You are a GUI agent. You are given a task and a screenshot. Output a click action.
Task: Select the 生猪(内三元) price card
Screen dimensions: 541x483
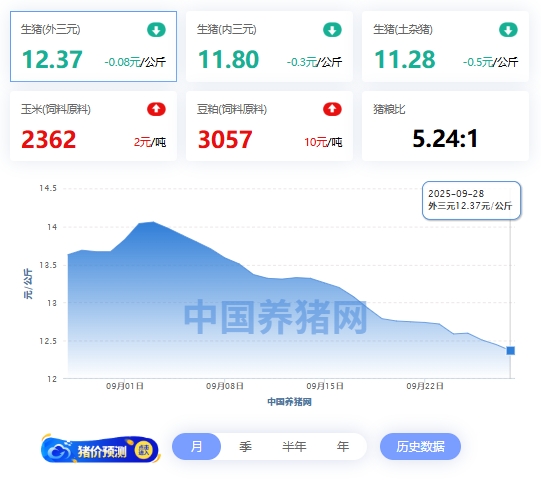pyautogui.click(x=269, y=46)
